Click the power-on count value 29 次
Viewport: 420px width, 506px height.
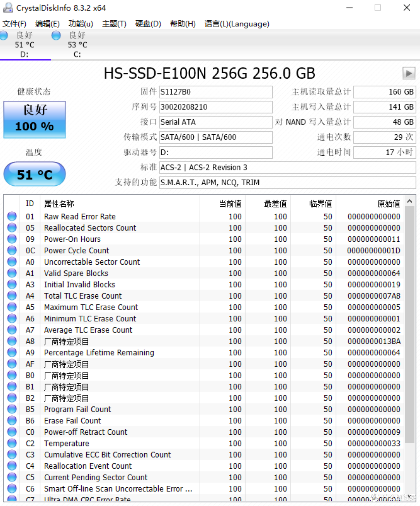point(384,137)
